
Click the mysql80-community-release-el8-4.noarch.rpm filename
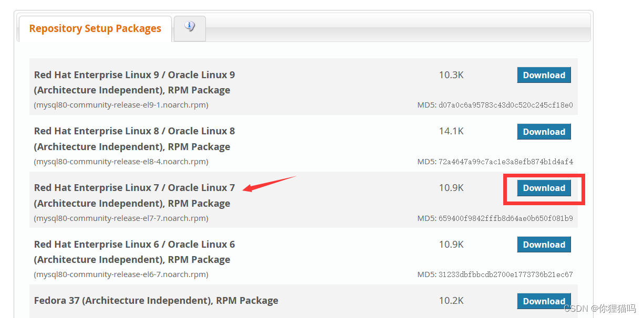121,162
